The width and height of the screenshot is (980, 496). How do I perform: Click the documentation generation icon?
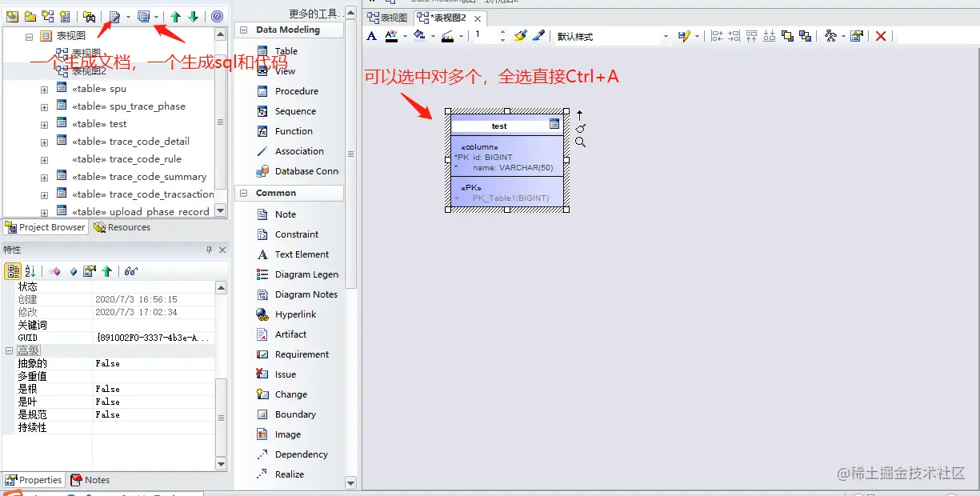coord(115,16)
